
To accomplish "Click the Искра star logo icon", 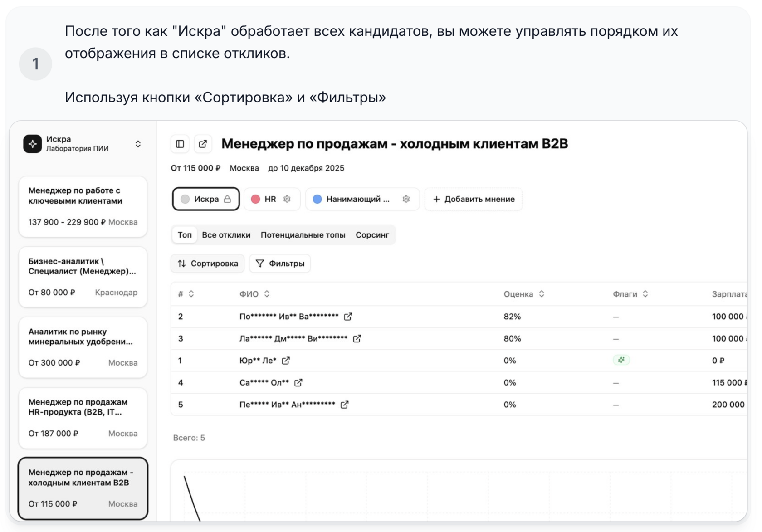I will 33,144.
